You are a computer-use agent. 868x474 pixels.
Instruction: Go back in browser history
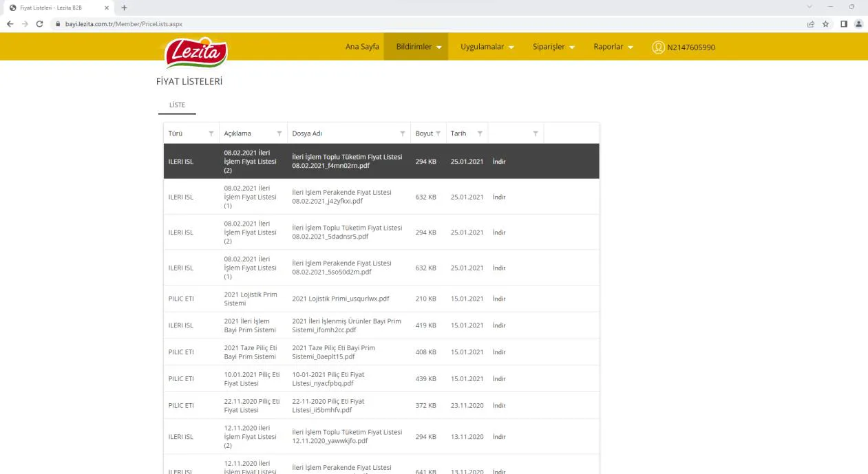click(x=10, y=23)
